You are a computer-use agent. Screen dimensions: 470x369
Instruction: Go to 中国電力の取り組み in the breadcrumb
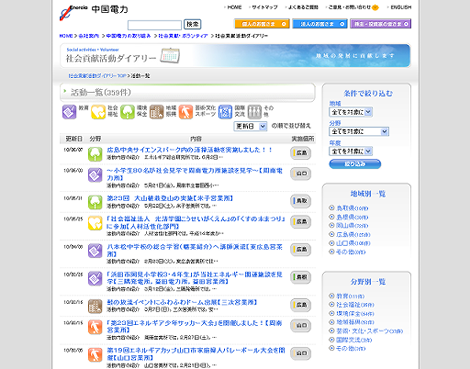[129, 36]
